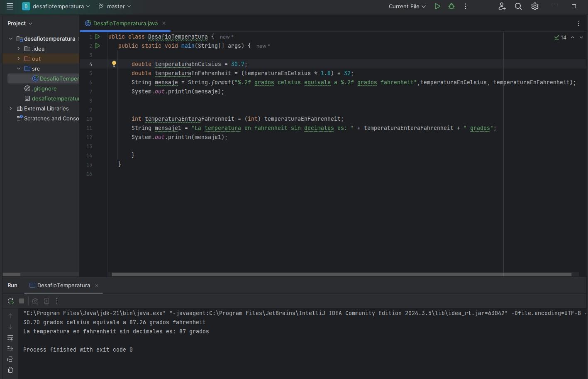Toggle soft-wrap in the console
588x379 pixels.
click(10, 337)
